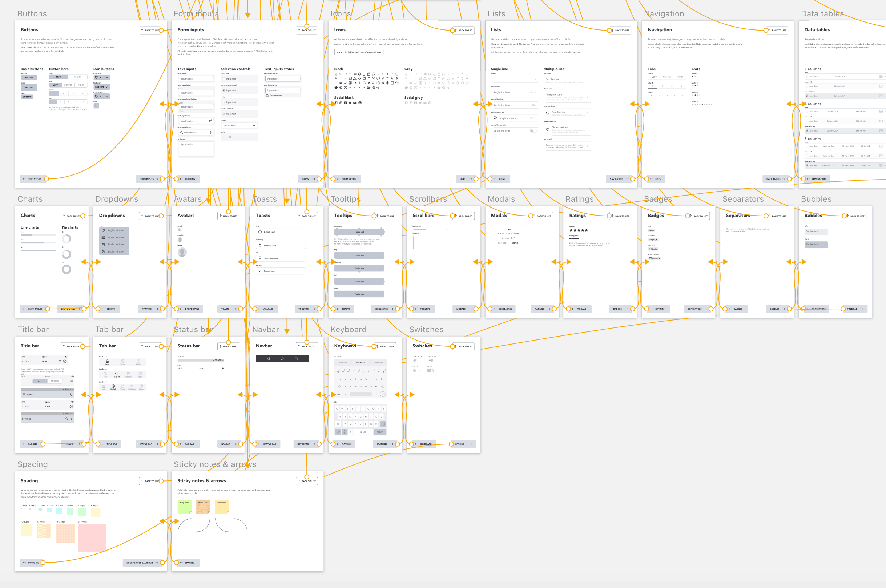Viewport: 886px width, 588px height.
Task: Select the YouTube icon under Social grey
Action: 425,103
